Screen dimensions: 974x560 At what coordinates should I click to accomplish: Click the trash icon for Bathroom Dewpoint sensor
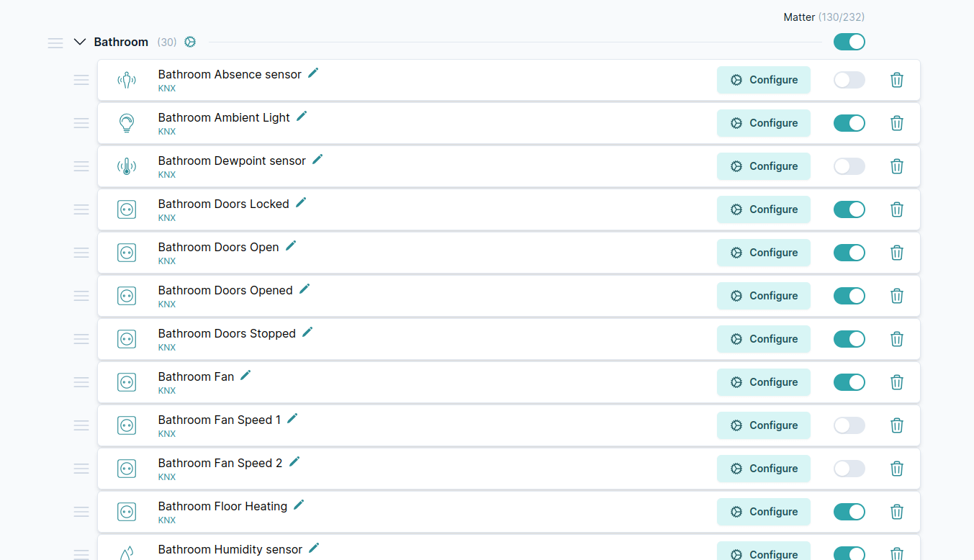pyautogui.click(x=896, y=166)
